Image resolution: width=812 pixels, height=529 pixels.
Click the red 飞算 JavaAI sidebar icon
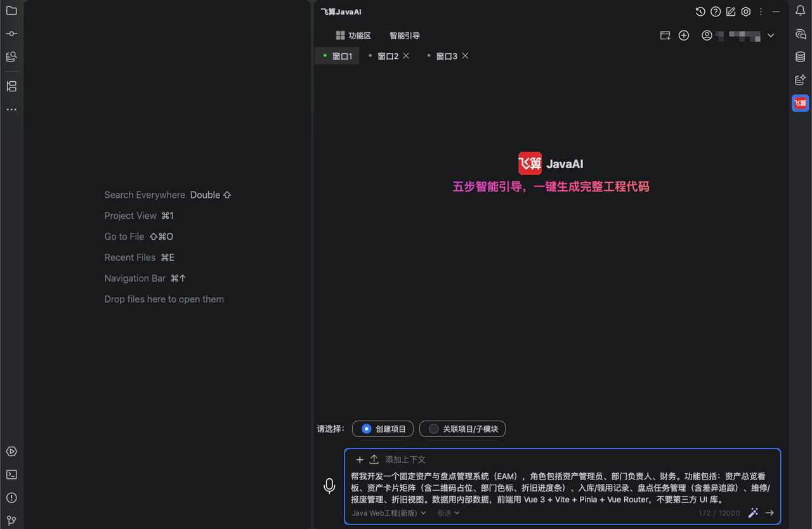click(801, 103)
